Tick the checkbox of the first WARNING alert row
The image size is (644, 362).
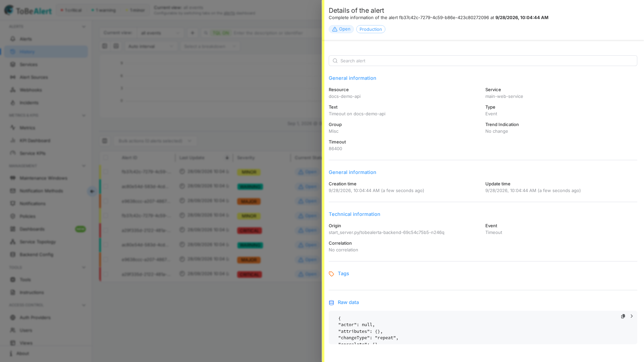tap(106, 186)
